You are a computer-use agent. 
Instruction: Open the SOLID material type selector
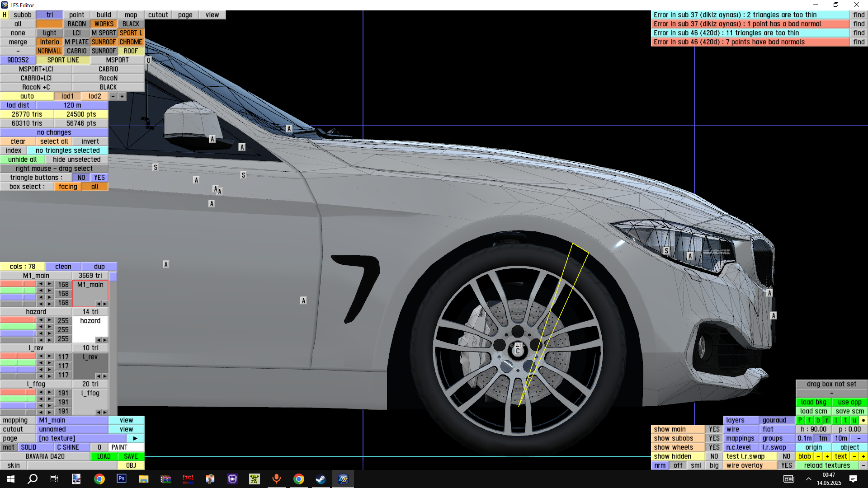coord(35,447)
